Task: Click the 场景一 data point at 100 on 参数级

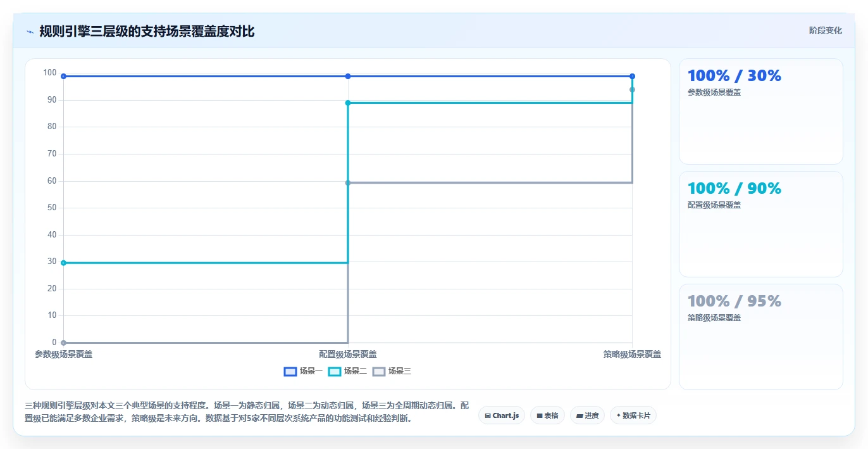Action: (63, 76)
